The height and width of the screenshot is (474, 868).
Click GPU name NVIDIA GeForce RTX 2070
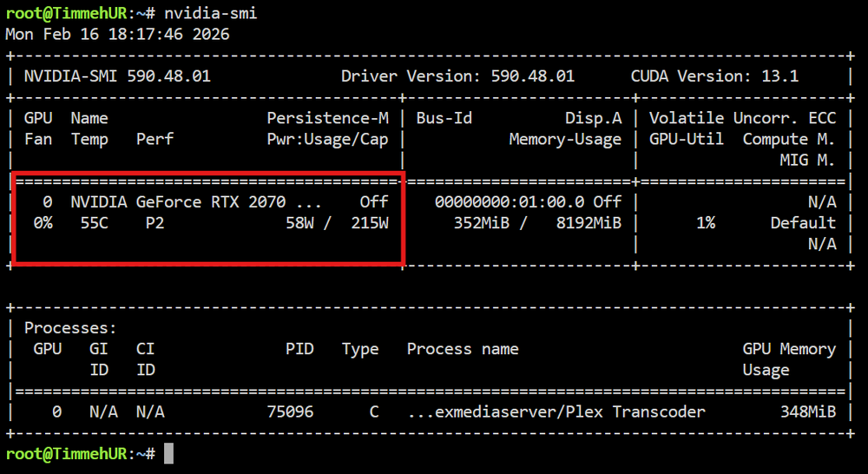tap(178, 202)
